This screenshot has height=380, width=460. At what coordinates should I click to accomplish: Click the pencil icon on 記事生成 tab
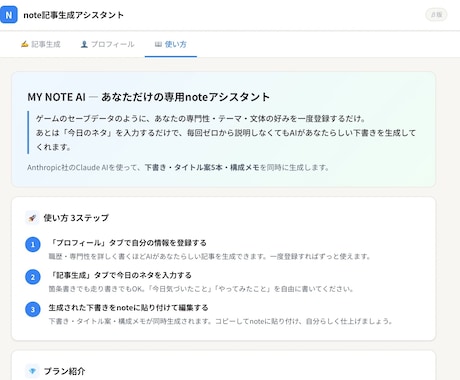click(x=24, y=44)
